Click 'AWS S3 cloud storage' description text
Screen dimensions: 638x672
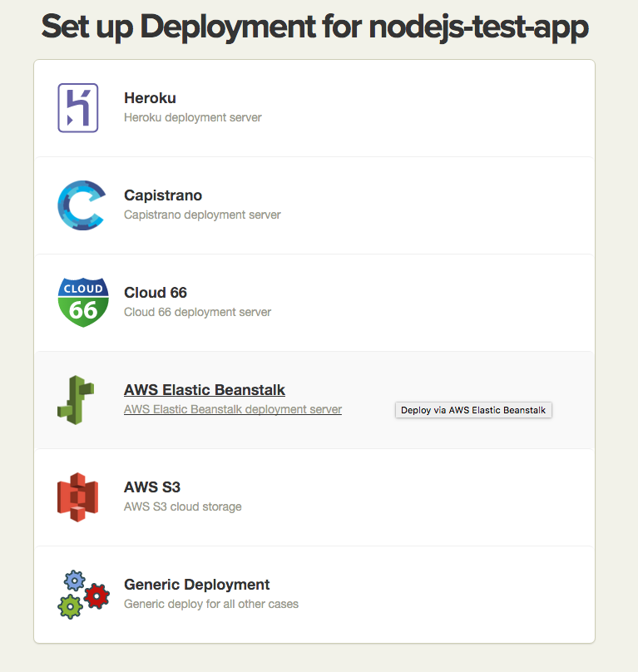click(x=183, y=506)
